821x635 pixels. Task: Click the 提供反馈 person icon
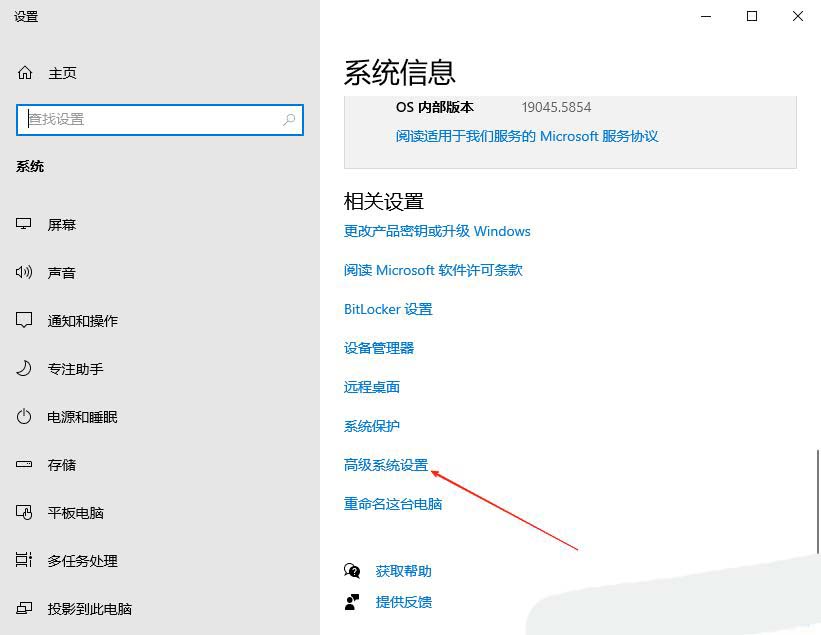[x=352, y=601]
